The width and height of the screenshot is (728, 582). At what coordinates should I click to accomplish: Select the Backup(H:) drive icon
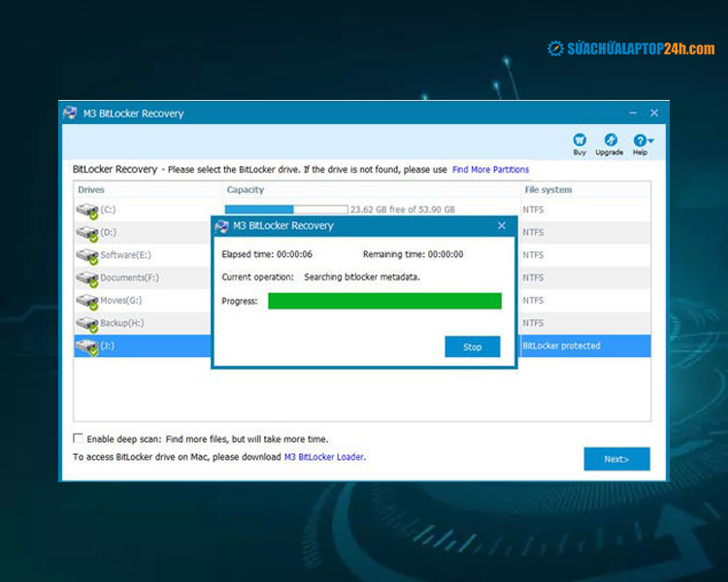(x=87, y=324)
